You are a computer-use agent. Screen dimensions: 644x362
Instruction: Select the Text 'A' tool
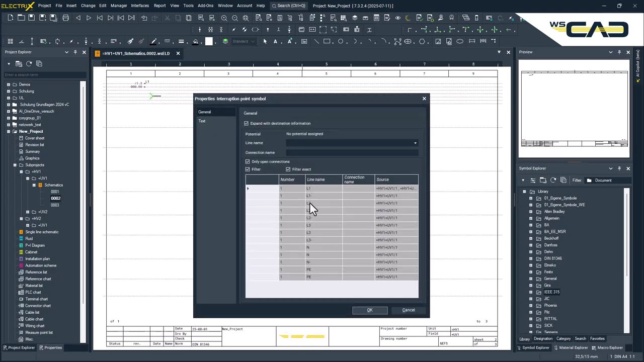point(275,41)
